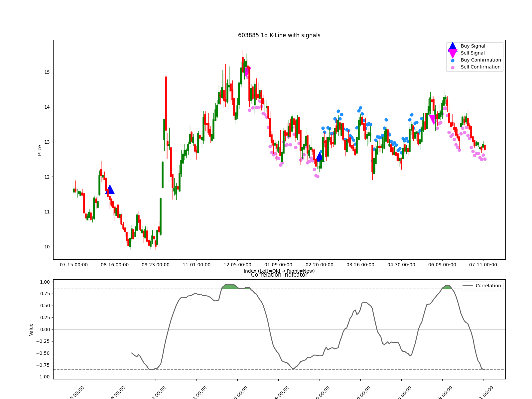This screenshot has height=399, width=532.
Task: Click the blue buy signal triangle near 08-16
Action: click(x=110, y=190)
